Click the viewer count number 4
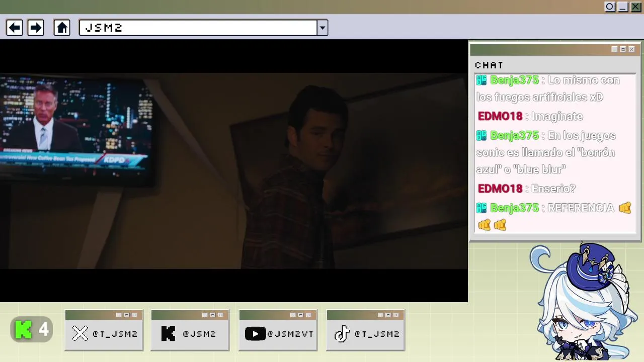 [44, 330]
